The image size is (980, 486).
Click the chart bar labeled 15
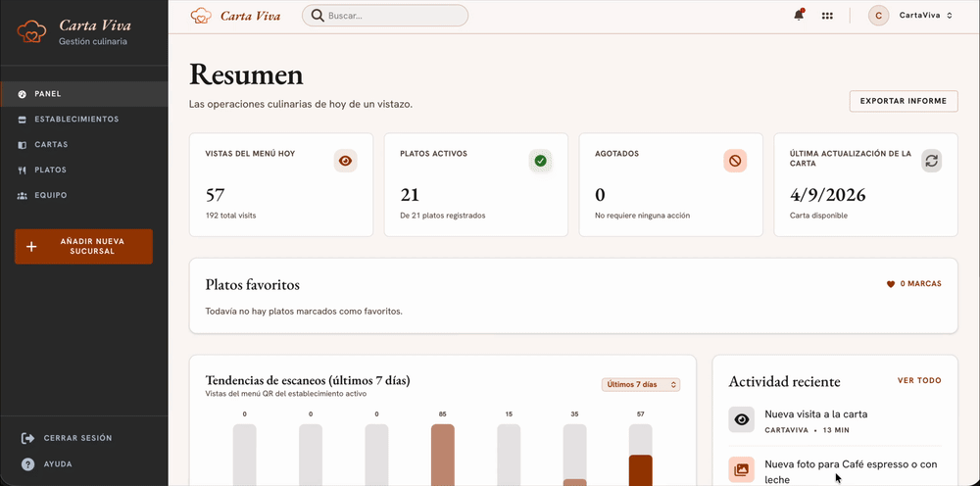click(x=509, y=455)
